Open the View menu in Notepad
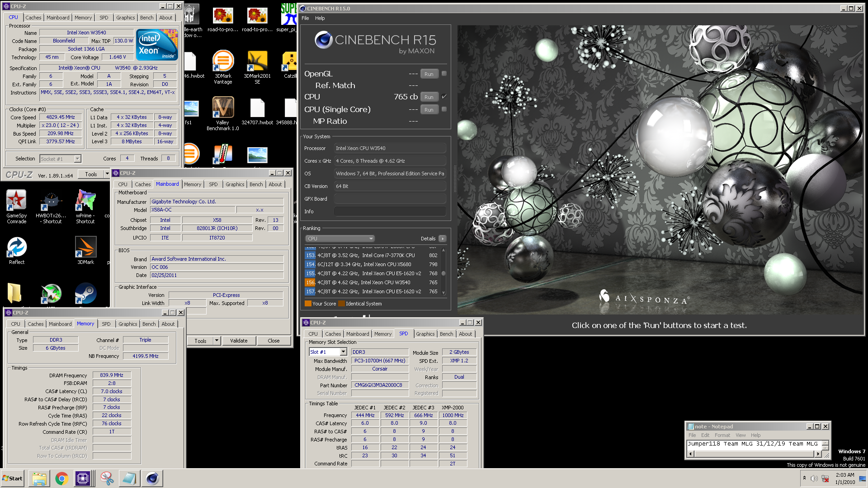868x488 pixels. (741, 435)
